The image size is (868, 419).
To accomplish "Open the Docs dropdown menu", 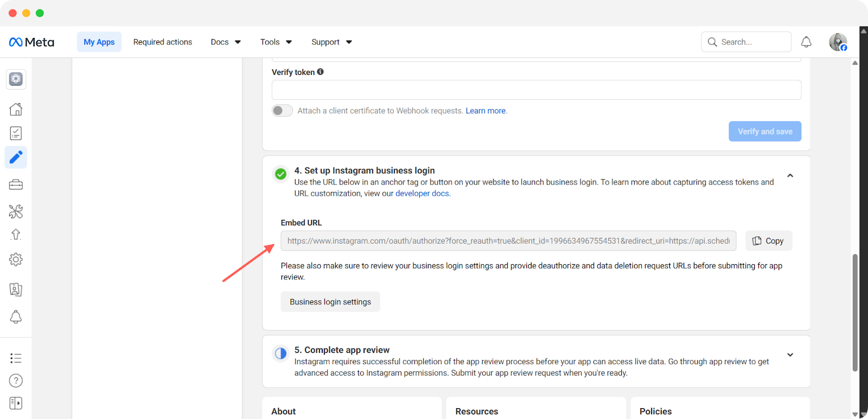I will pos(226,42).
